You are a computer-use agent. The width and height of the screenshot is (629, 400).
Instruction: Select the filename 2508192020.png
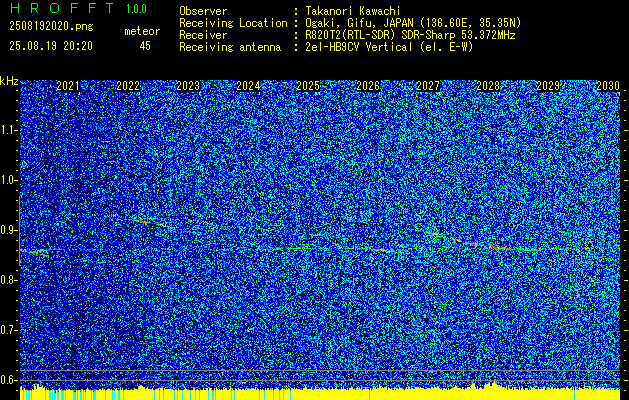pos(51,27)
